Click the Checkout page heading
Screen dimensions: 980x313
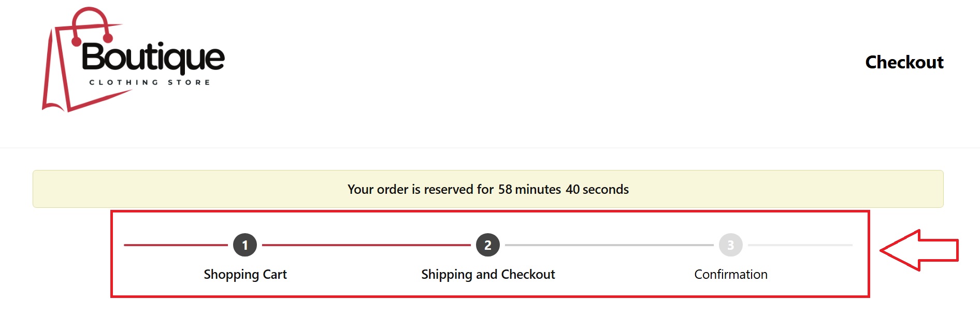pos(904,62)
